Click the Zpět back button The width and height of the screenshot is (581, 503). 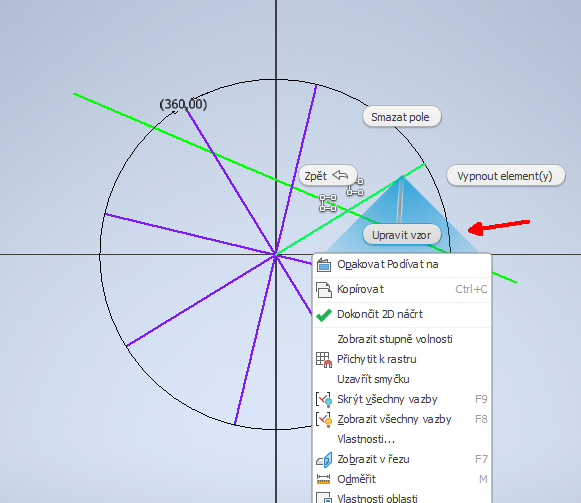tap(328, 176)
